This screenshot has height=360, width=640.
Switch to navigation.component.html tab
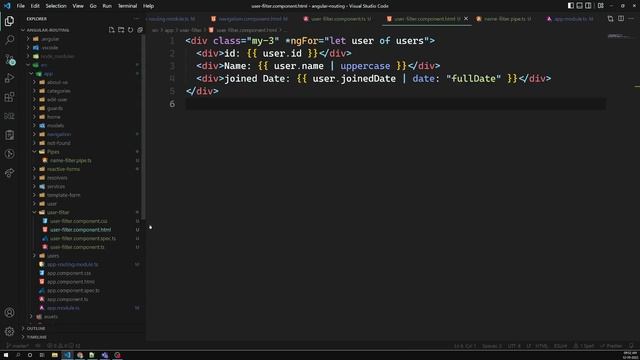coord(249,19)
